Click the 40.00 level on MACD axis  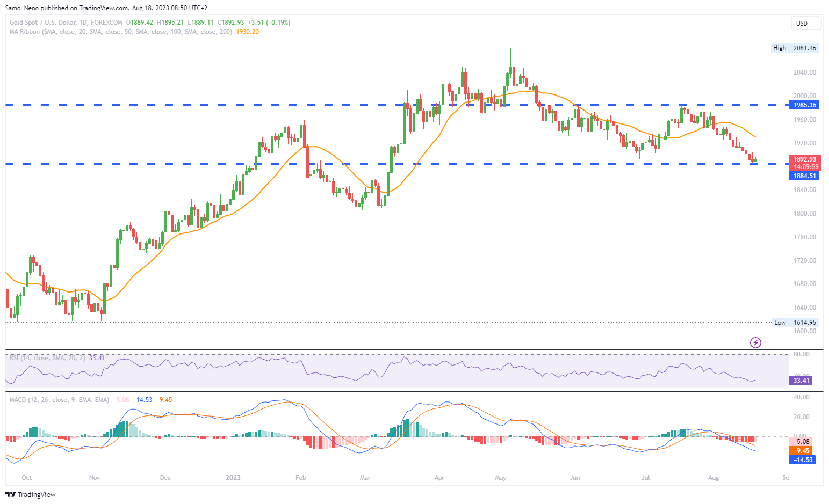[801, 397]
